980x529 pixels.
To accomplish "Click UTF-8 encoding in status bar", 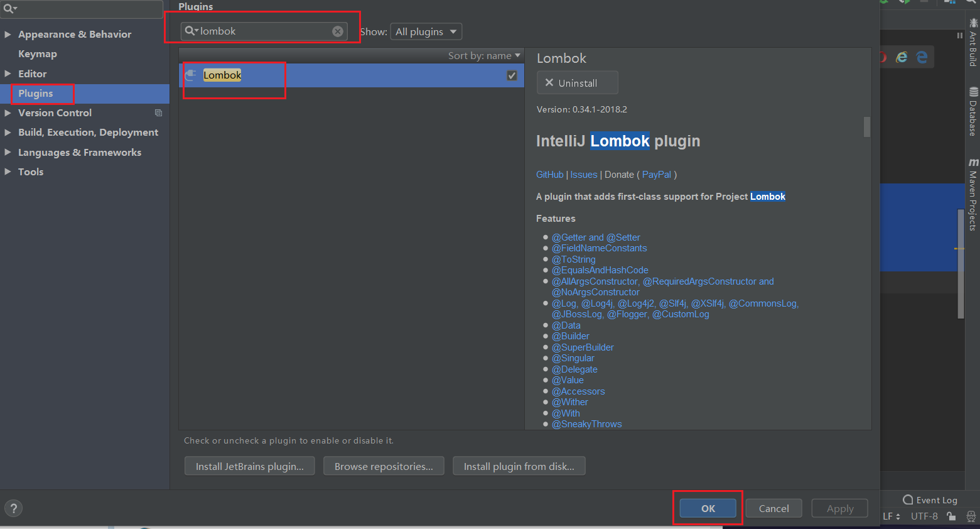I will pyautogui.click(x=924, y=516).
